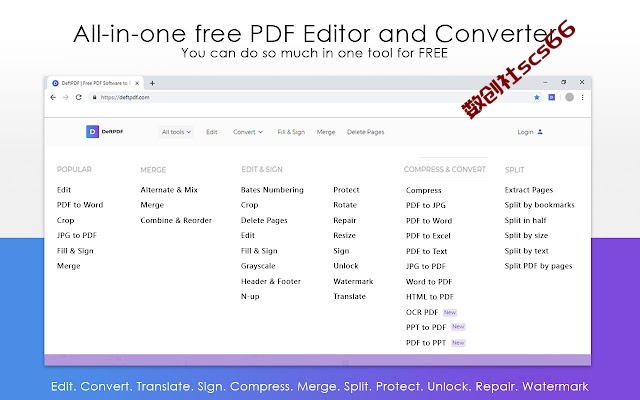Select Crop under Popular
The image size is (640, 400).
(x=65, y=220)
